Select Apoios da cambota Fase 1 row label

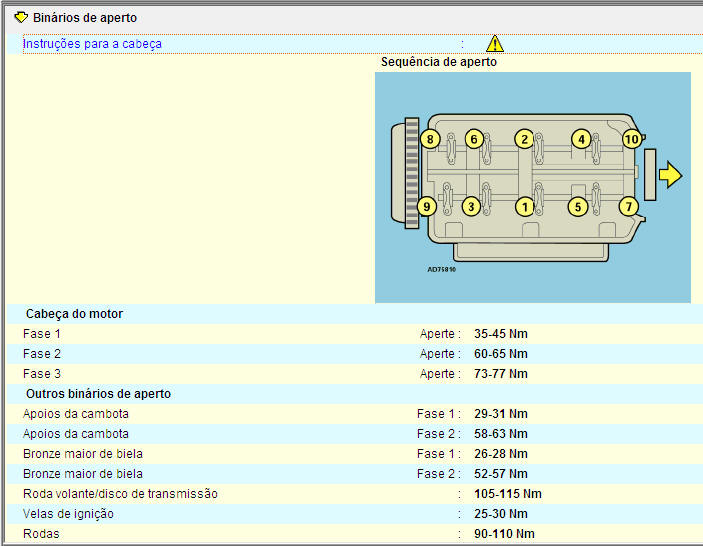click(x=76, y=414)
